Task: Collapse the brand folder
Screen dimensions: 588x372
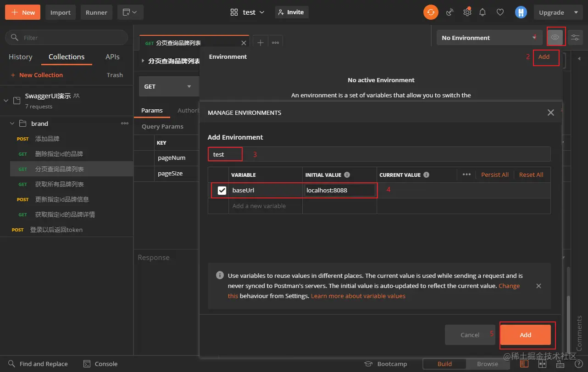Action: pos(12,124)
